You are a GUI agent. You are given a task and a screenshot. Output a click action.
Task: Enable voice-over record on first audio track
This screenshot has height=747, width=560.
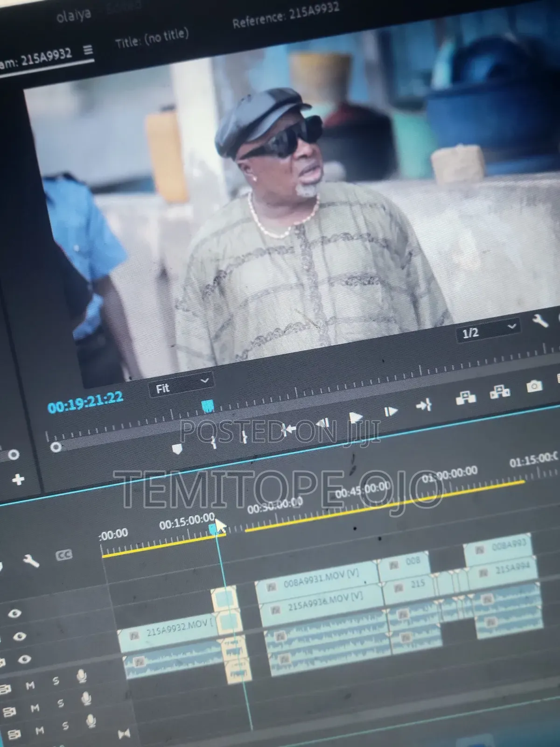pos(82,676)
